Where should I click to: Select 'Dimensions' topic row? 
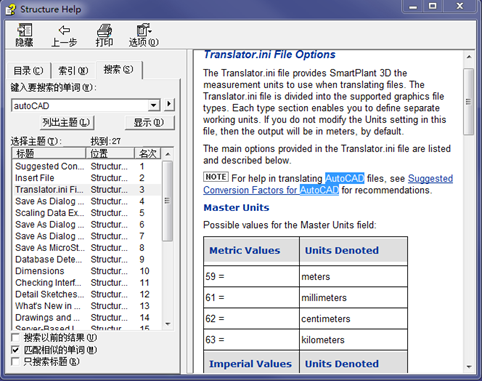87,271
